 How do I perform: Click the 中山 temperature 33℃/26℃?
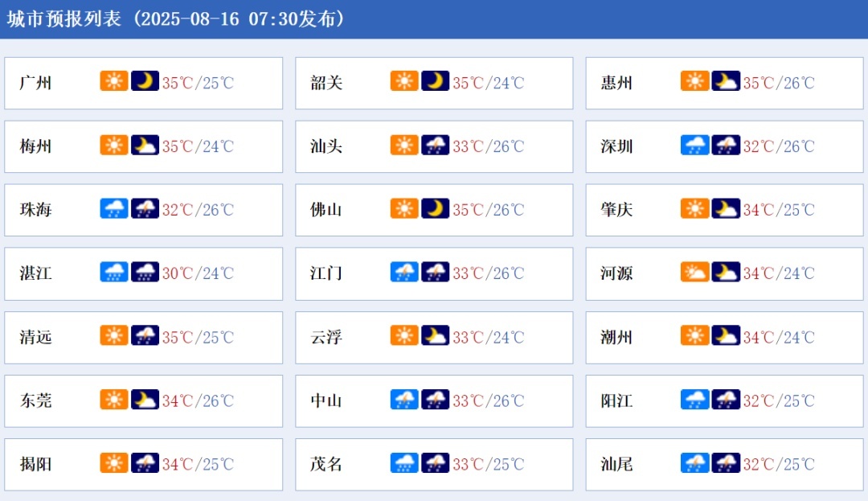coord(488,400)
